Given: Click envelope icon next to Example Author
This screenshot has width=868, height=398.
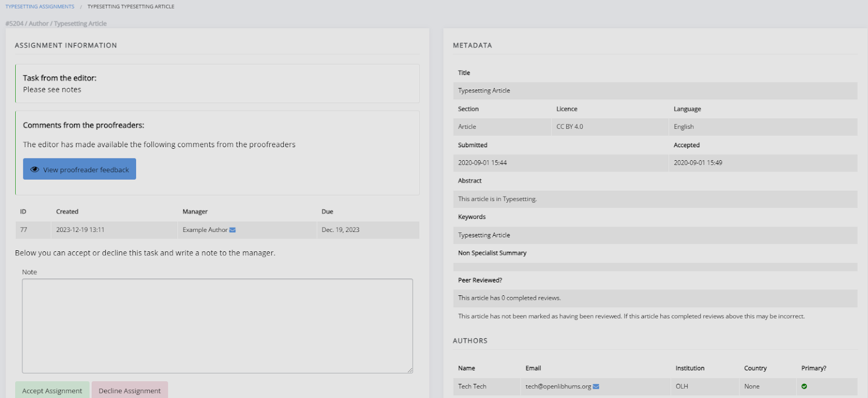Looking at the screenshot, I should tap(233, 230).
